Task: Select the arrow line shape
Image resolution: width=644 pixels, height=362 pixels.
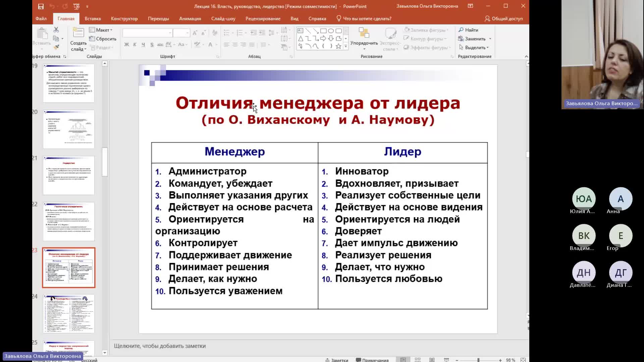Action: click(x=316, y=31)
